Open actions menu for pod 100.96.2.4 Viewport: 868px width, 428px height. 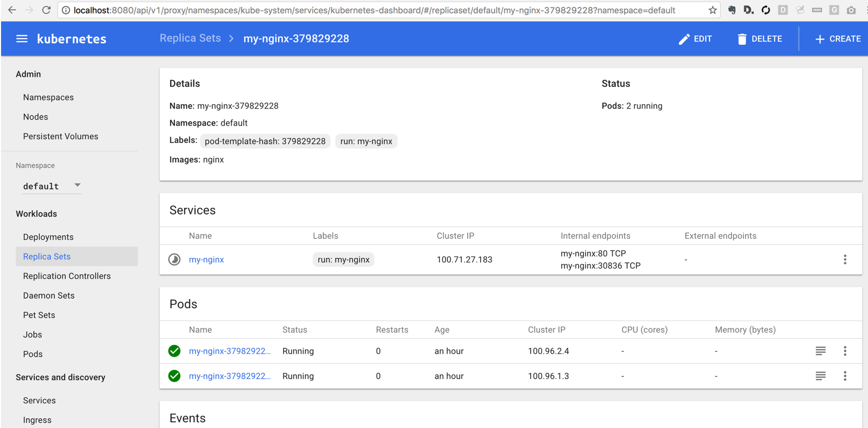coord(845,351)
